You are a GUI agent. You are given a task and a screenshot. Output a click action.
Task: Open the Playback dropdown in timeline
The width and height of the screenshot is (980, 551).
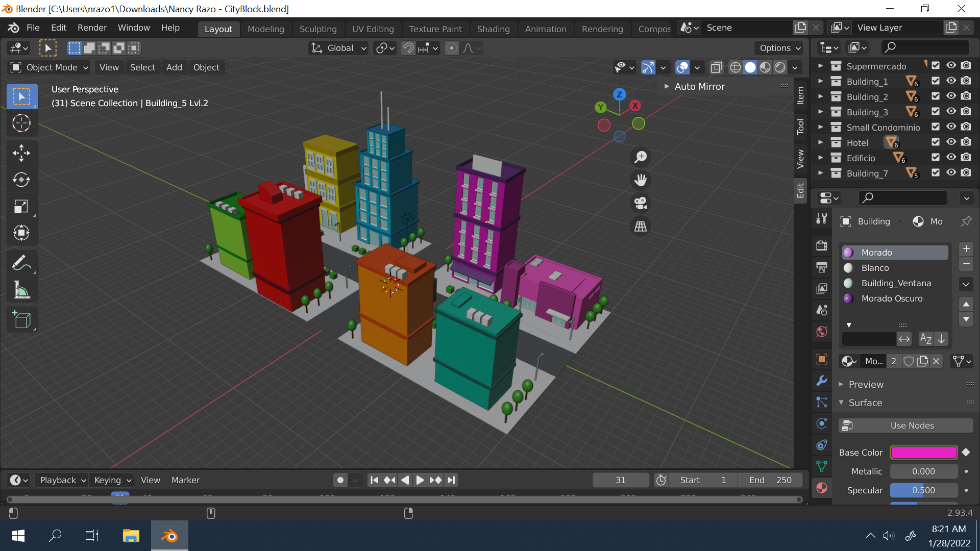click(62, 480)
